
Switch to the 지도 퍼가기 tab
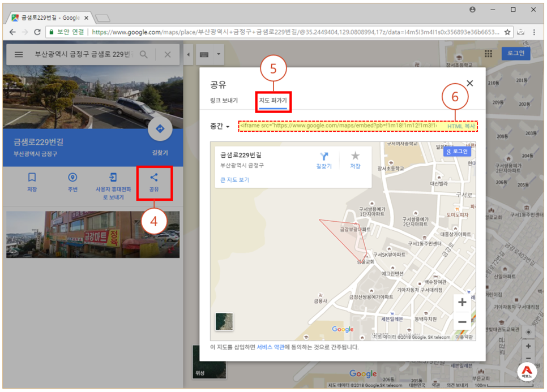click(x=273, y=100)
